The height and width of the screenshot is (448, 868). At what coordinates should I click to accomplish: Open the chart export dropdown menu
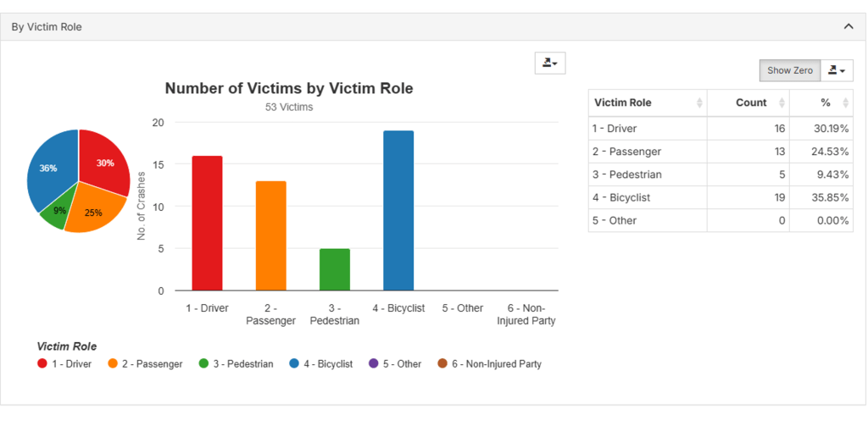tap(549, 64)
